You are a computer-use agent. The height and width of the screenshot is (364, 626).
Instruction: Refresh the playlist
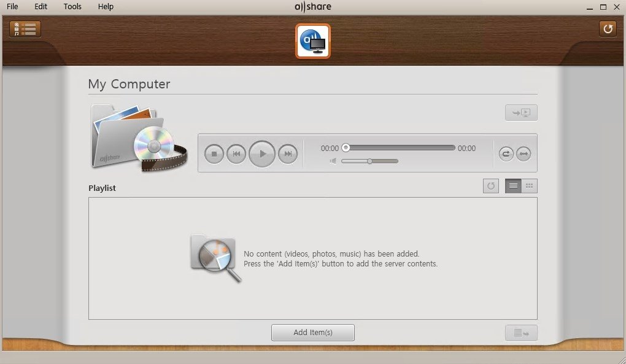(x=490, y=186)
